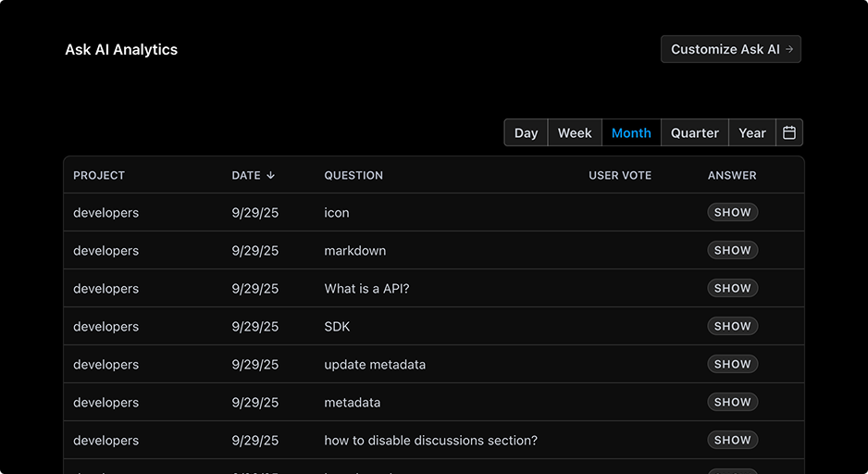This screenshot has width=868, height=474.
Task: Open developers project in SDK row
Action: coord(105,327)
